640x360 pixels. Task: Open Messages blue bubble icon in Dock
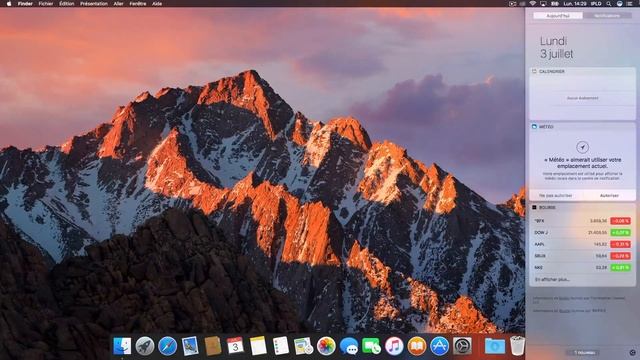click(349, 346)
